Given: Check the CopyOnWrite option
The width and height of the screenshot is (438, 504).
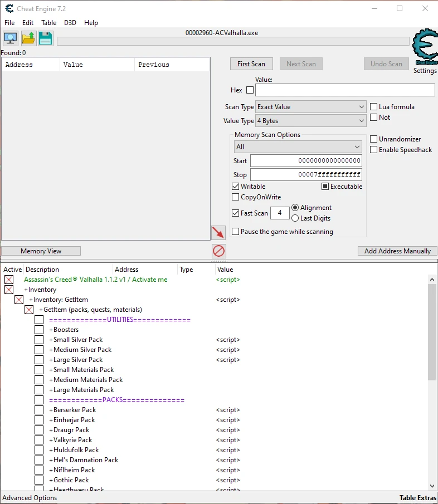Looking at the screenshot, I should [x=235, y=197].
